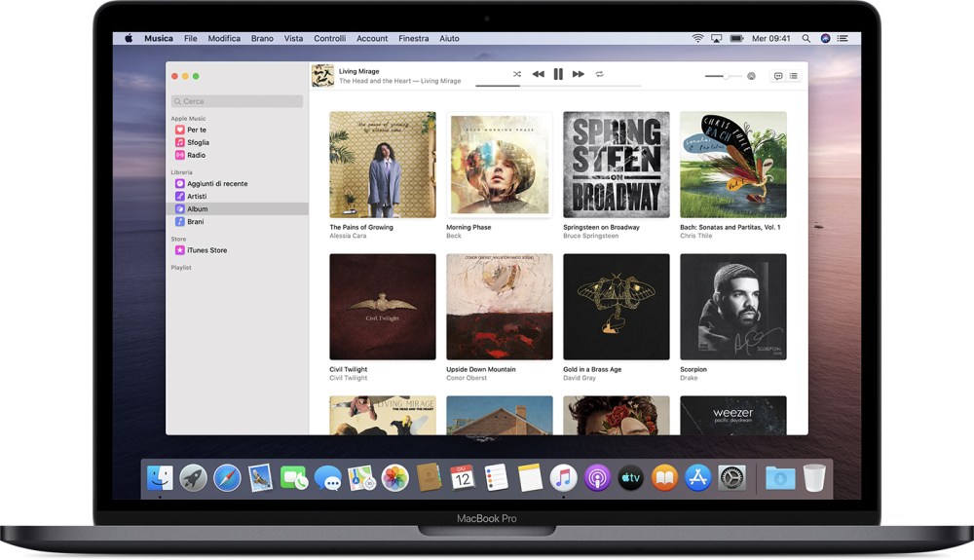Open the Apple menu
Viewport: 974px width, 560px height.
coord(129,39)
